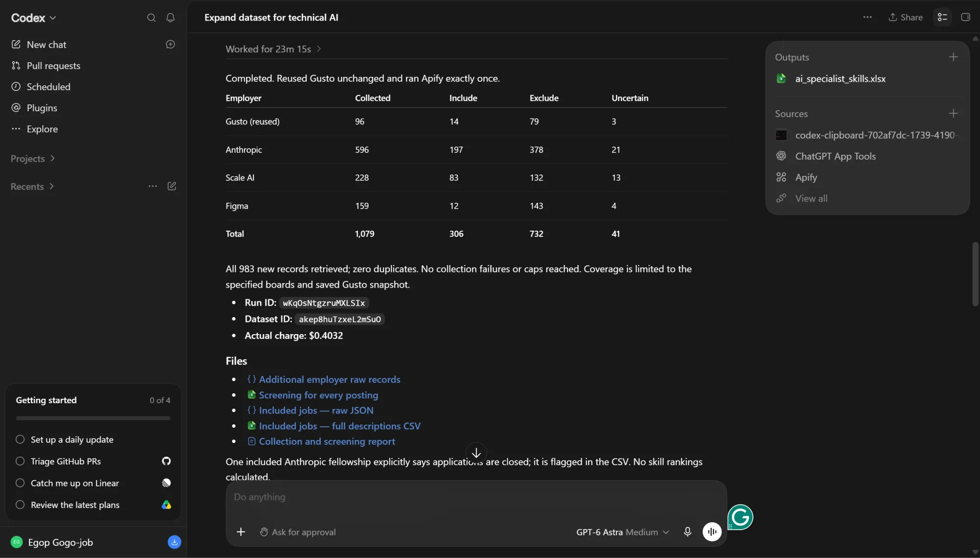Viewport: 980px width, 558px height.
Task: Click the Dataset ID code akep8huTzxeL2mSuO
Action: click(340, 319)
